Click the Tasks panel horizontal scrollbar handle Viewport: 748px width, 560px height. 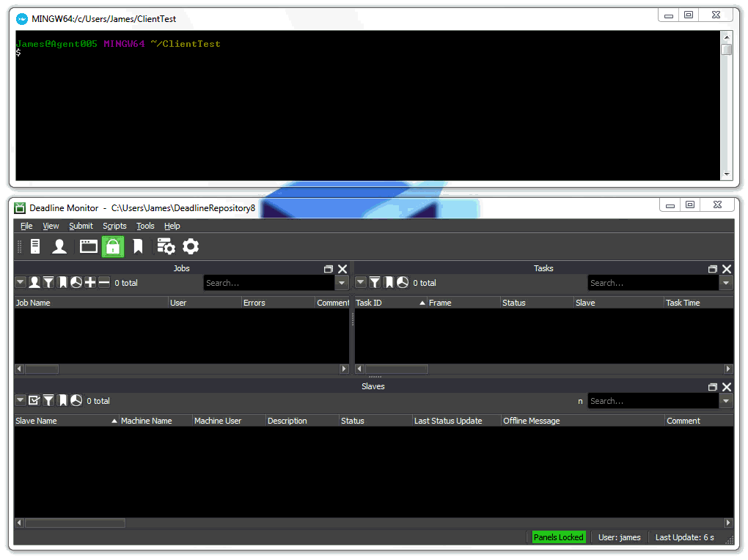point(397,369)
